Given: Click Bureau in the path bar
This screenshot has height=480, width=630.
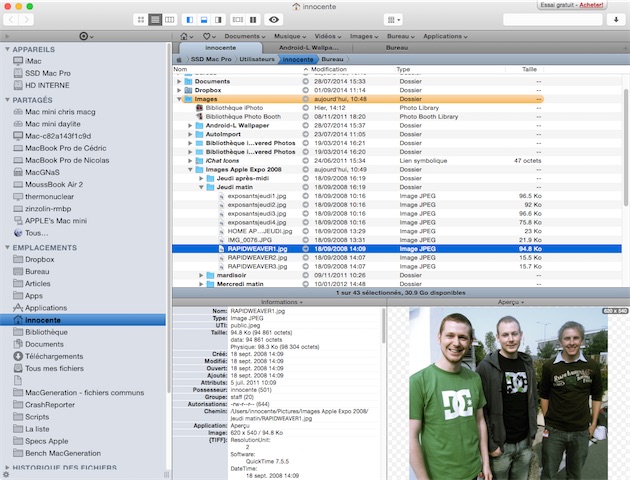Looking at the screenshot, I should [332, 59].
